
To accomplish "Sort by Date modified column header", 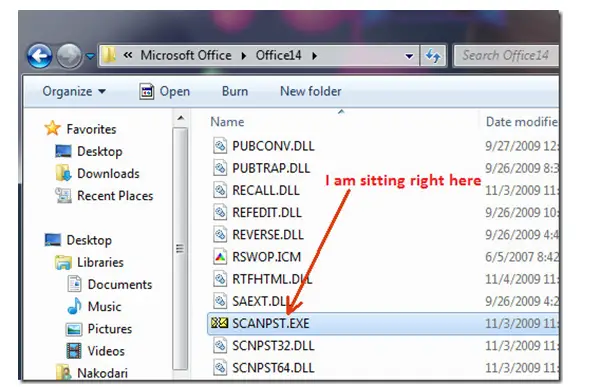I will 522,122.
